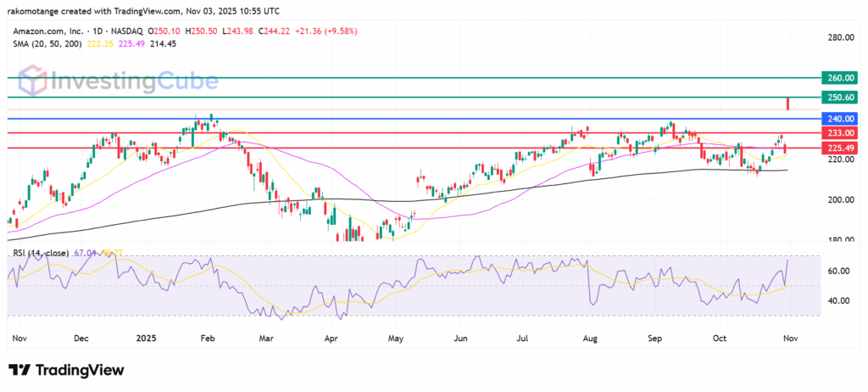
Task: Click the InvestingCube watermark text
Action: pyautogui.click(x=134, y=84)
